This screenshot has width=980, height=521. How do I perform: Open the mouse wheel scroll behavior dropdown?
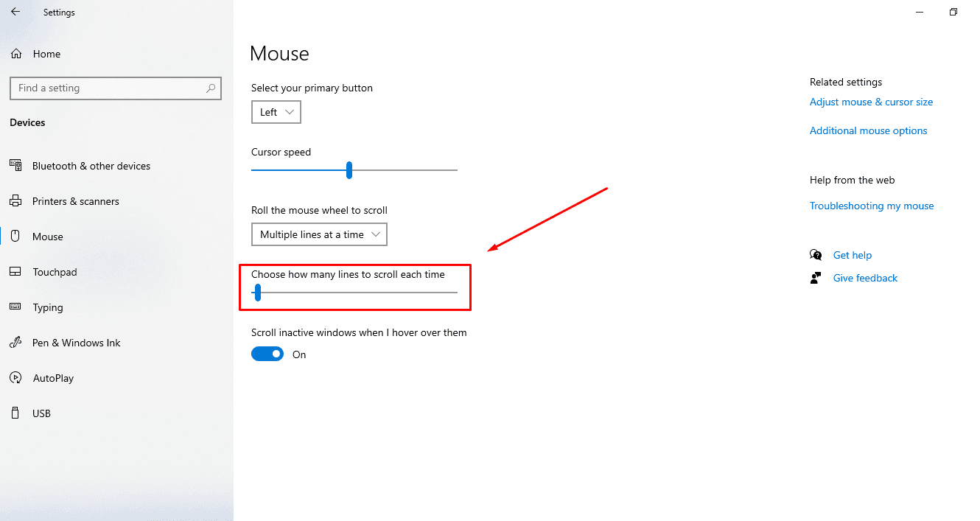319,234
